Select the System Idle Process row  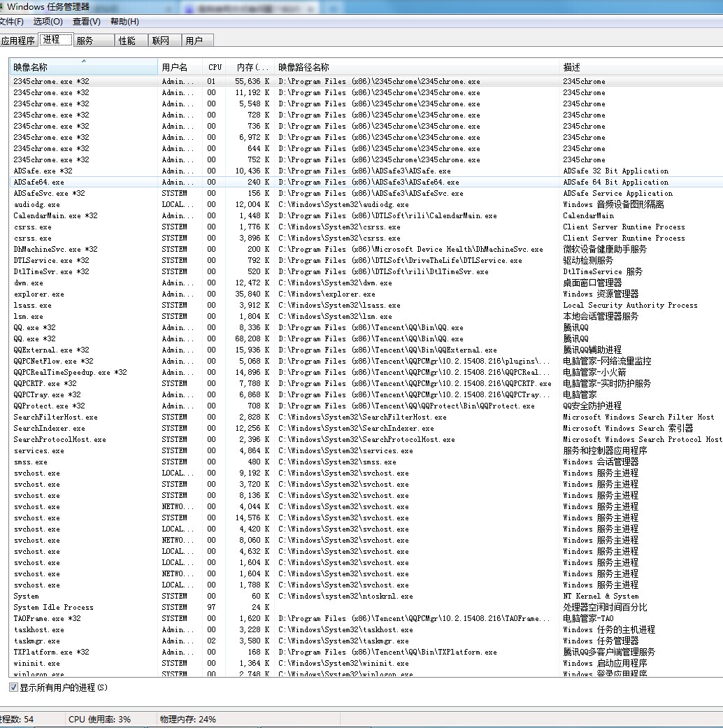point(366,607)
